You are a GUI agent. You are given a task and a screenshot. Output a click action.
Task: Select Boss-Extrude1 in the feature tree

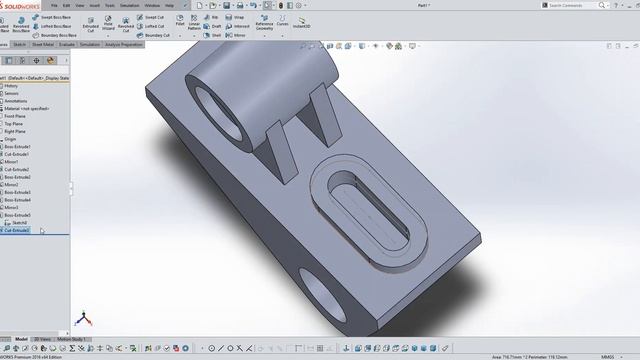click(17, 147)
